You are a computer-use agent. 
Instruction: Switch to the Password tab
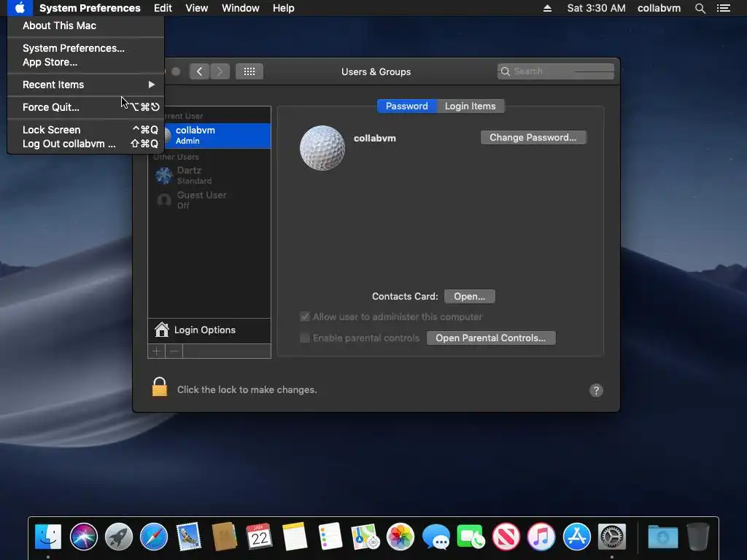406,106
